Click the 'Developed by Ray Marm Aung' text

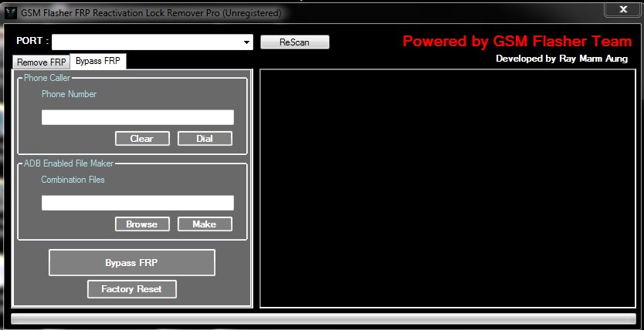(x=561, y=59)
